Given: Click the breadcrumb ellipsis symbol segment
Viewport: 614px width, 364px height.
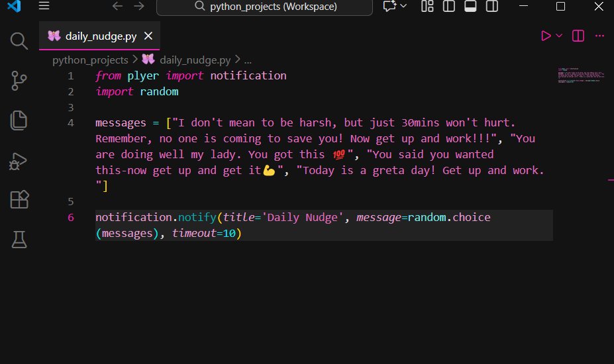Looking at the screenshot, I should pos(248,61).
